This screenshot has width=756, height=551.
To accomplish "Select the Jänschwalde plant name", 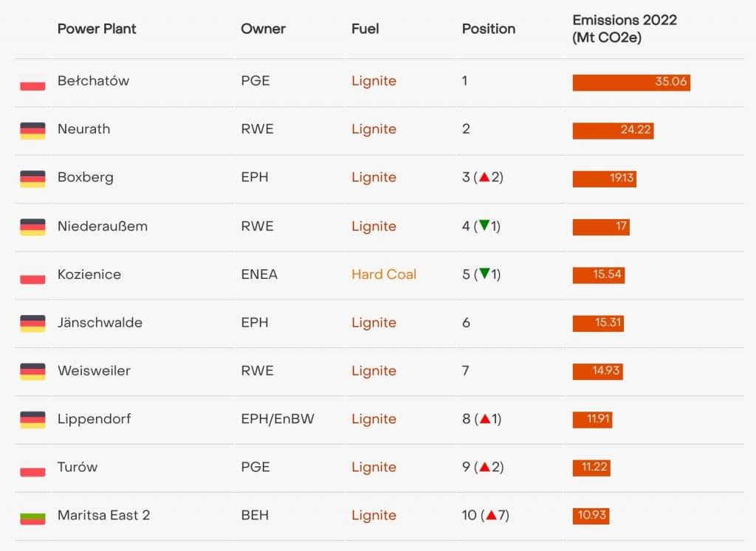I will coord(100,322).
